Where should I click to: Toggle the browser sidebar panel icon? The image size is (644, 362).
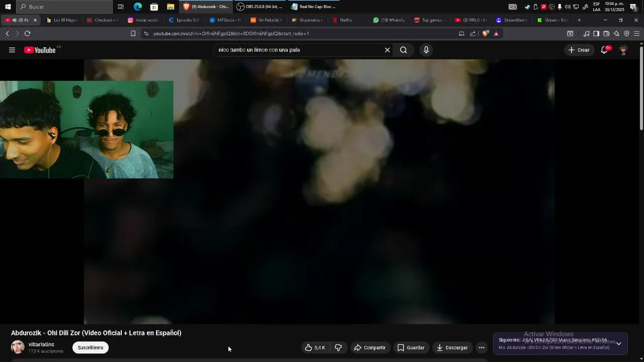(596, 34)
